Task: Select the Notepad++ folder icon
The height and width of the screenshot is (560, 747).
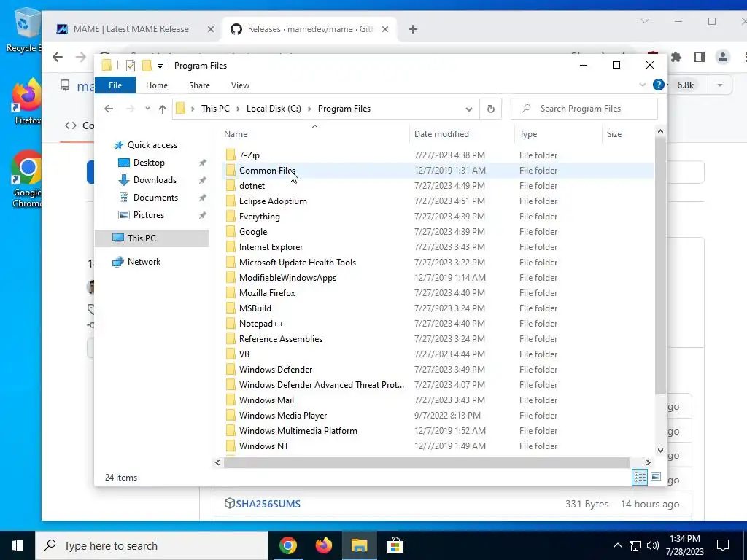Action: pos(231,323)
